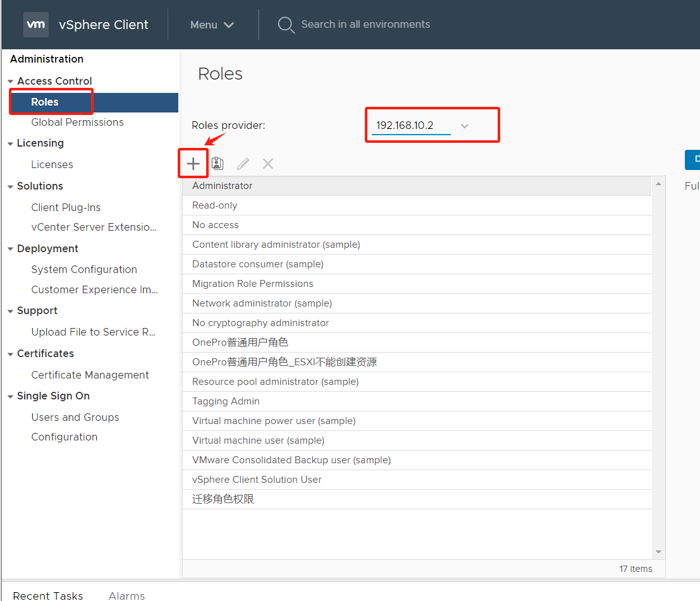Click the vSphere Client title link
This screenshot has height=601, width=700.
[x=104, y=25]
